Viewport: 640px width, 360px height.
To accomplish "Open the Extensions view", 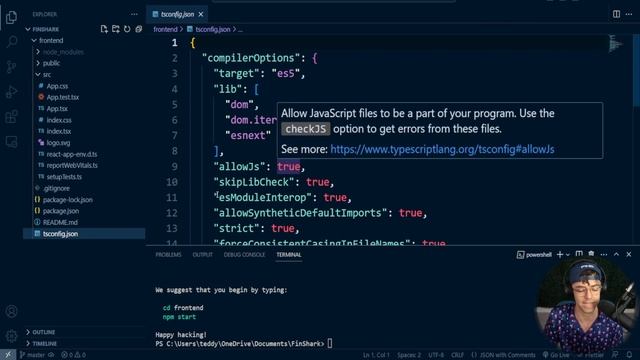I will pos(11,117).
